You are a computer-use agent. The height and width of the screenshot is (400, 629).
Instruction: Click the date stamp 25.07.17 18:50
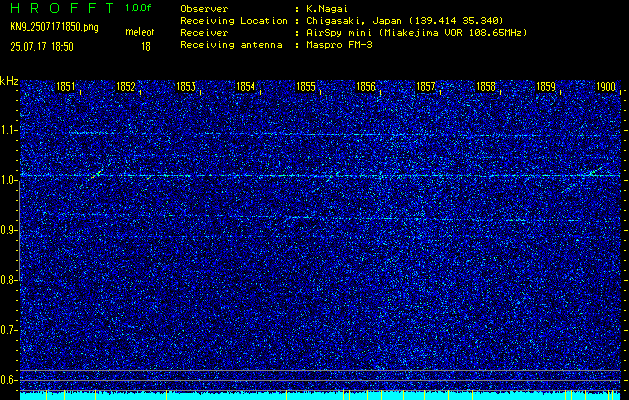pyautogui.click(x=42, y=47)
